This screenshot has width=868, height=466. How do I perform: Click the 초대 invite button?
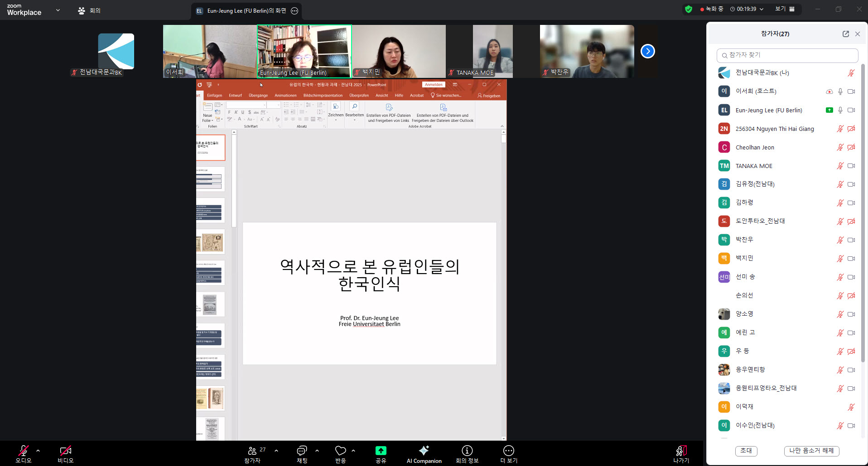(x=746, y=451)
